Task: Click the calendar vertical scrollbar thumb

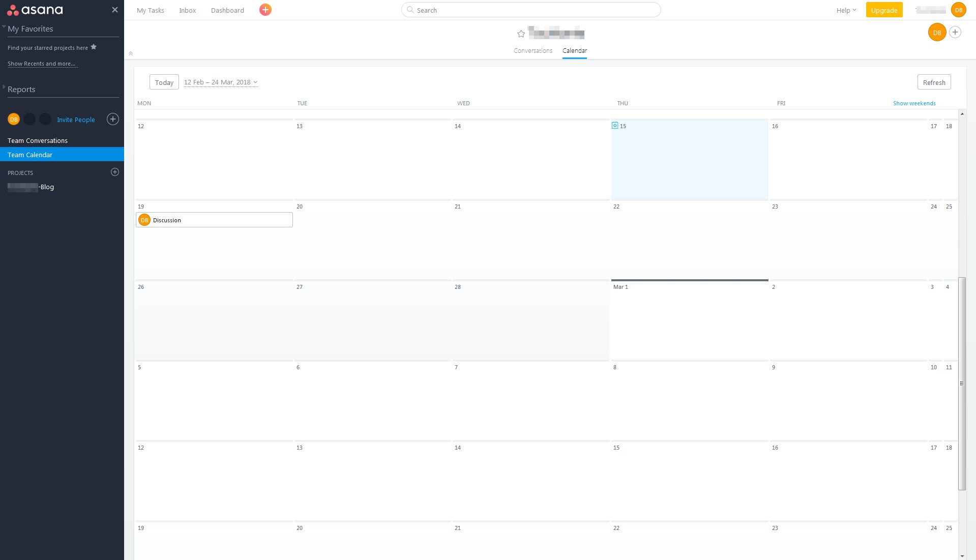Action: click(x=962, y=384)
